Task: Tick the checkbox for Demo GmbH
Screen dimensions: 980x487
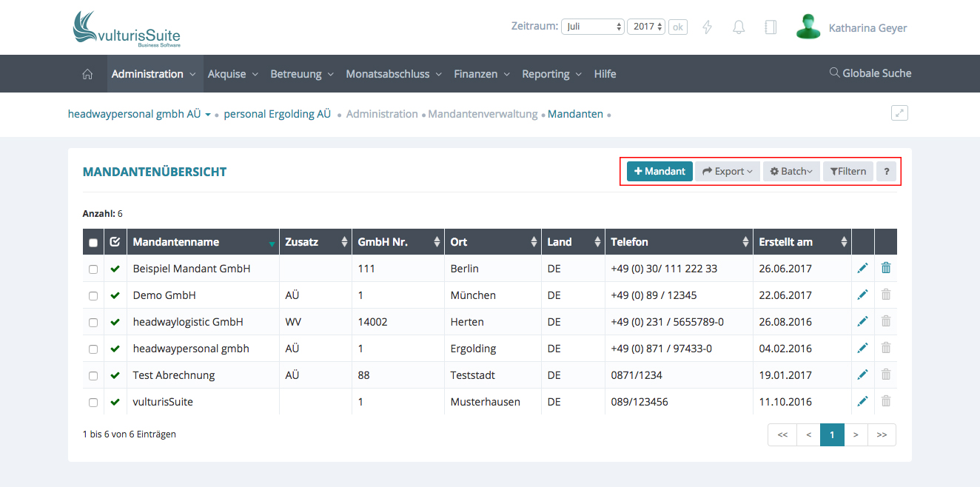Action: pyautogui.click(x=93, y=296)
